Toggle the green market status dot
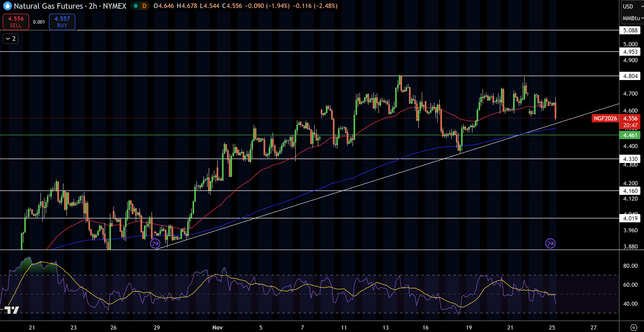Image resolution: width=644 pixels, height=332 pixels. coord(135,6)
